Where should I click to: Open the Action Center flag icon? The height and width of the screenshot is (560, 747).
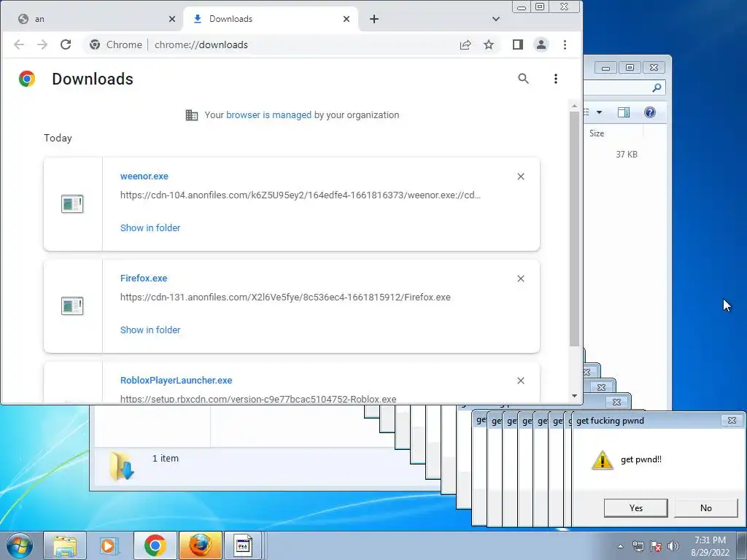pos(656,546)
